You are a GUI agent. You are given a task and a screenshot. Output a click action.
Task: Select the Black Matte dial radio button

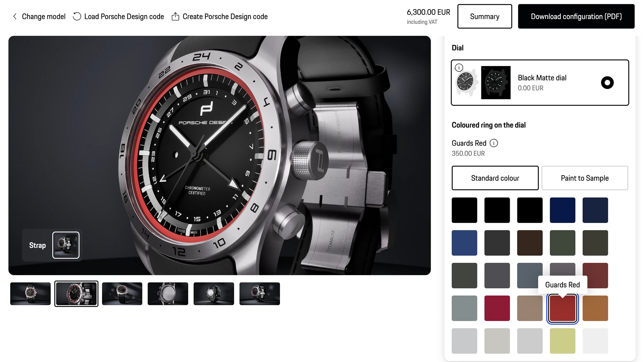click(607, 83)
